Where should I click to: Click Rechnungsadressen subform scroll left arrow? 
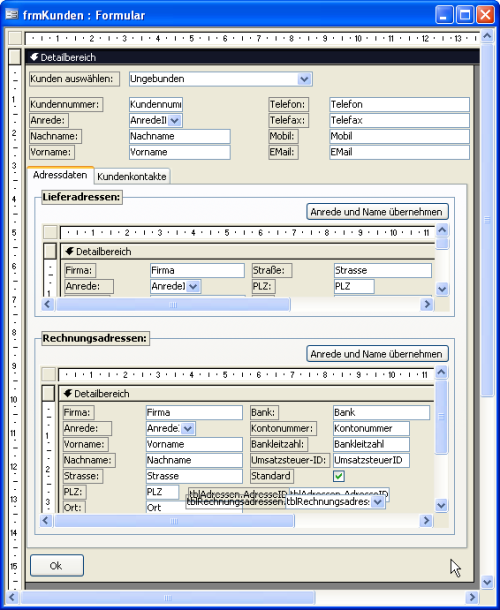46,521
